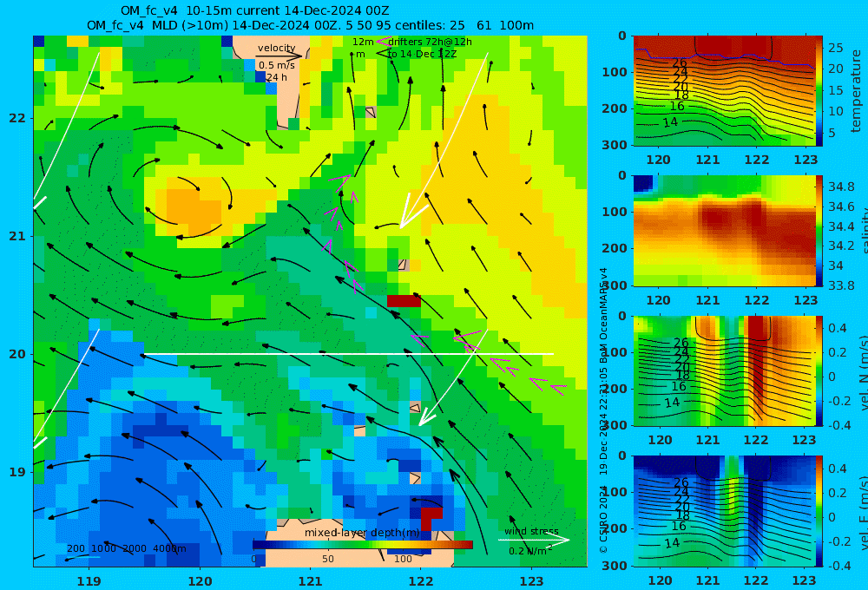Click the white wind stress reference arrow

[x=534, y=540]
